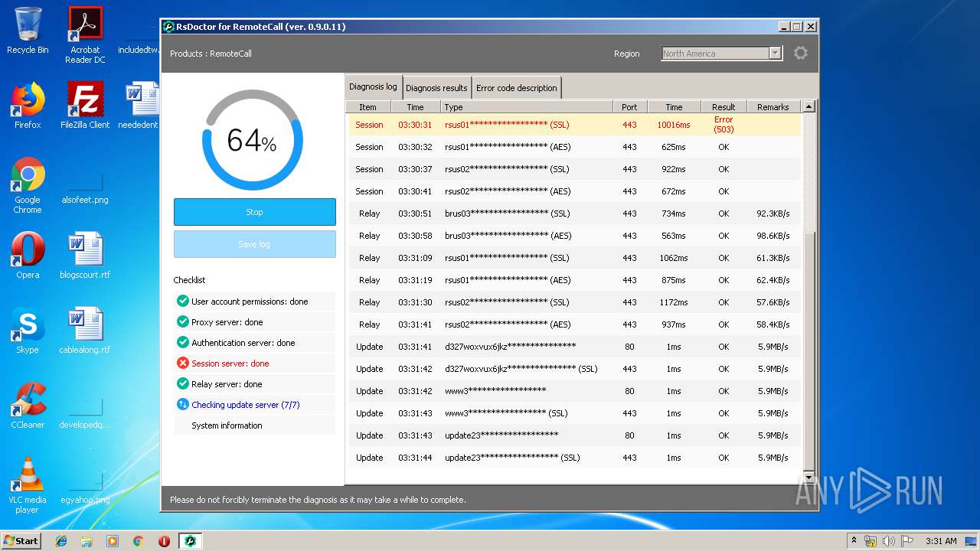The image size is (980, 551).
Task: Open the Error code description tab
Action: [517, 87]
